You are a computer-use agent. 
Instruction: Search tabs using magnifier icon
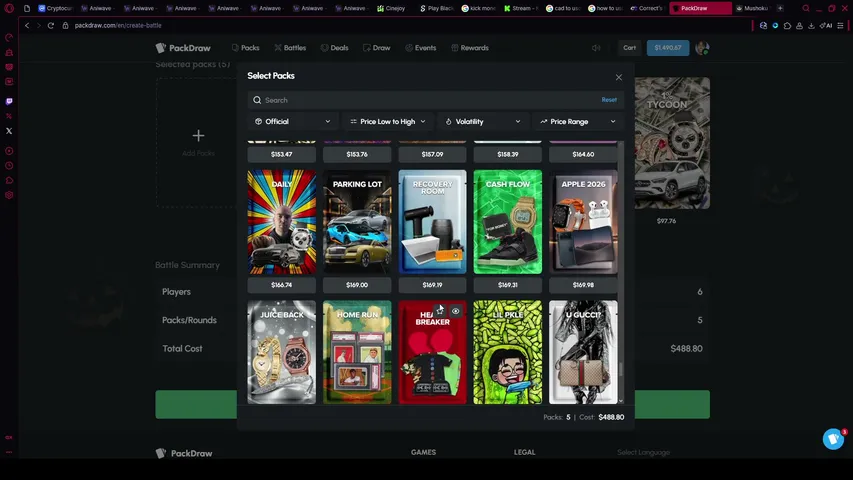pyautogui.click(x=806, y=8)
